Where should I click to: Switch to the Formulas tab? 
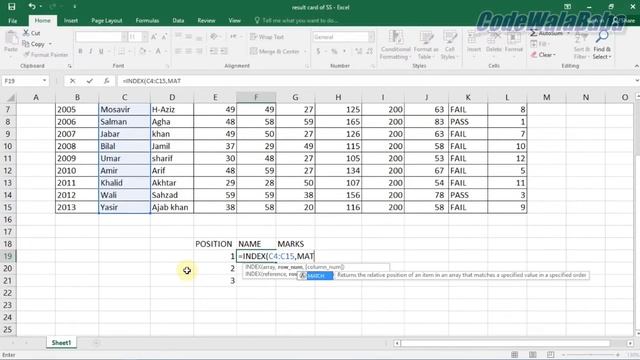[147, 20]
